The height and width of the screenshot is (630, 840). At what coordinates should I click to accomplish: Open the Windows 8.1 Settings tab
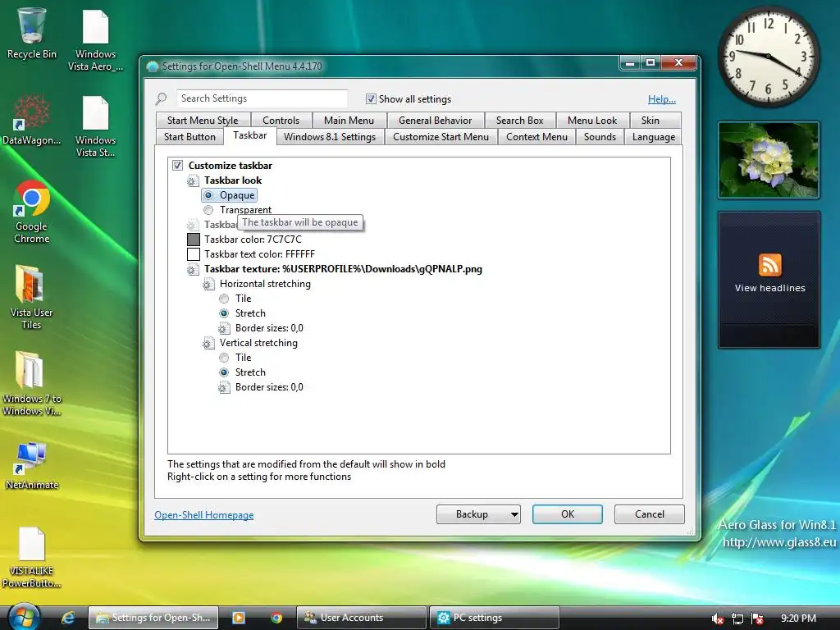(x=330, y=137)
